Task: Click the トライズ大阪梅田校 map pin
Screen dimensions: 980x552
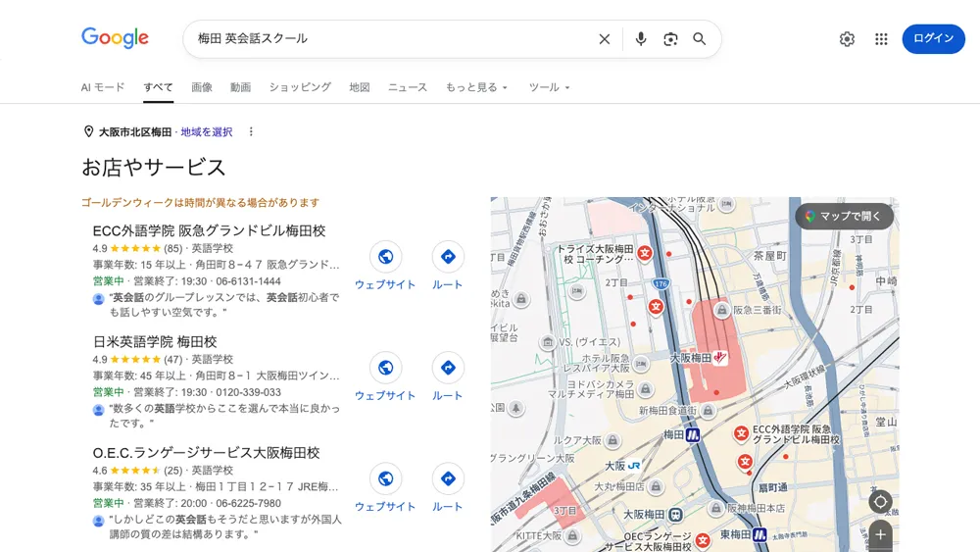Action: click(645, 253)
